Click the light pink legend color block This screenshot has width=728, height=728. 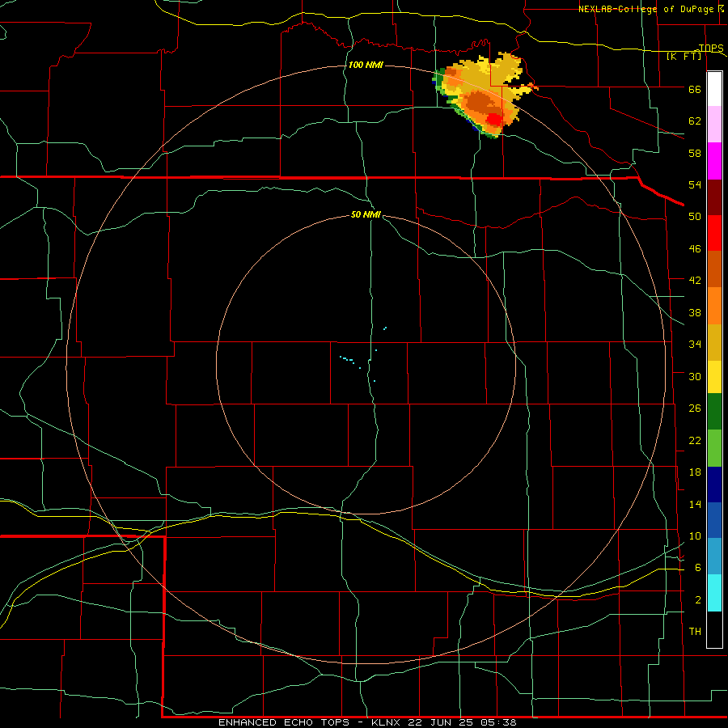pyautogui.click(x=714, y=125)
